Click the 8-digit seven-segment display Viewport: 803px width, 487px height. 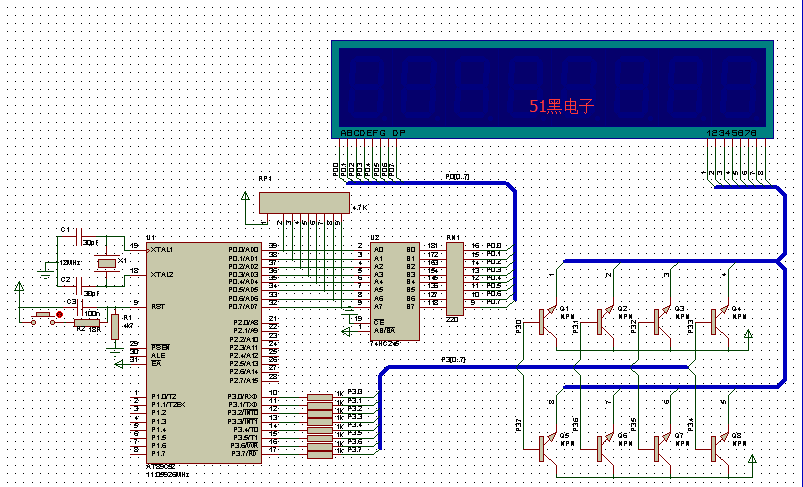click(552, 90)
